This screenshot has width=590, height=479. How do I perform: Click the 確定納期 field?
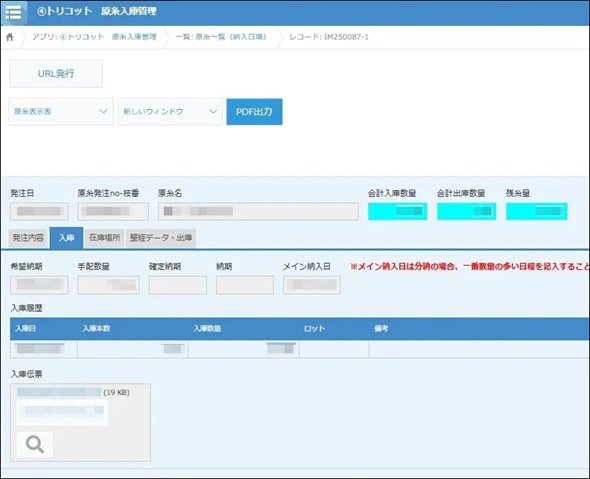pos(178,285)
